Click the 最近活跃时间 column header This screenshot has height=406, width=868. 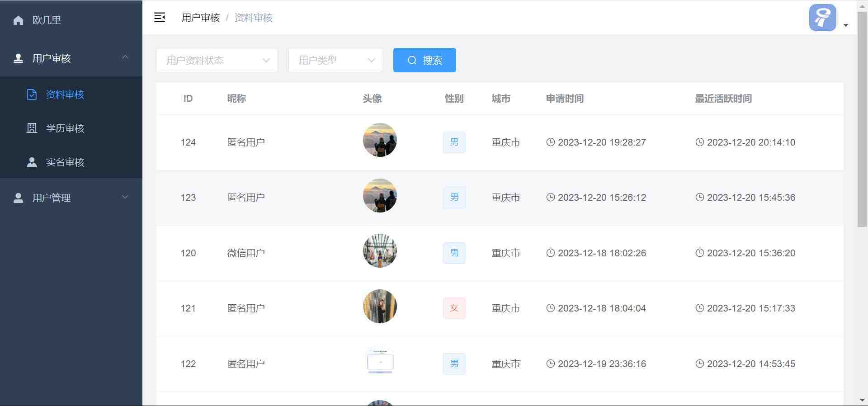723,99
